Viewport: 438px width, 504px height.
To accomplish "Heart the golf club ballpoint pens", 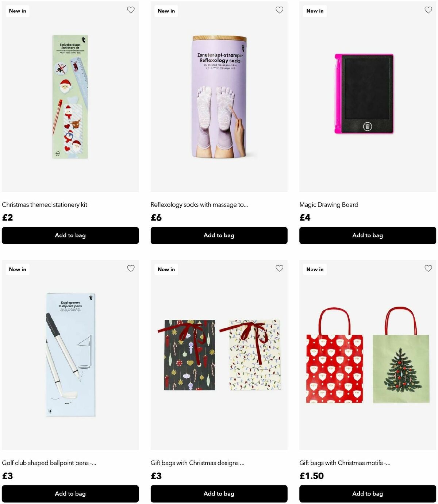I will [x=131, y=268].
